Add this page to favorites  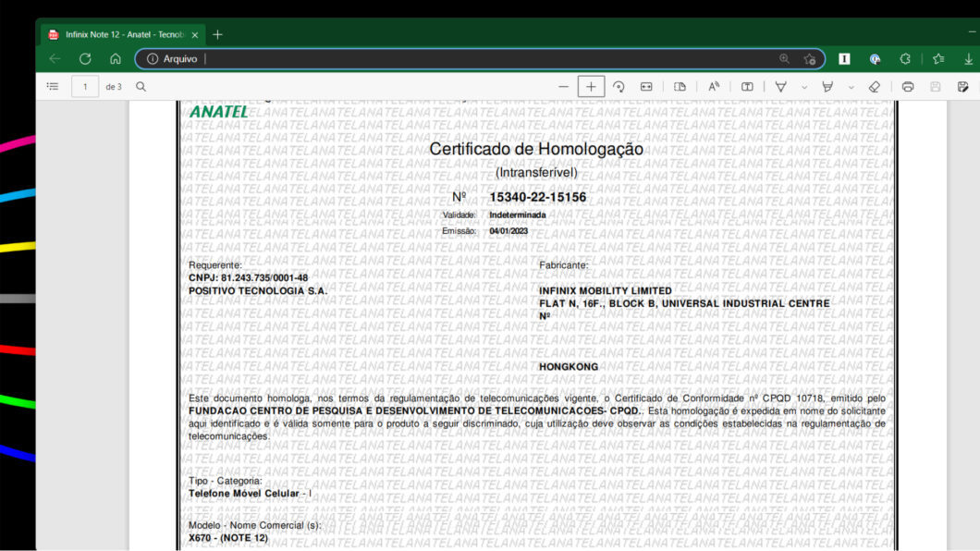[x=810, y=59]
